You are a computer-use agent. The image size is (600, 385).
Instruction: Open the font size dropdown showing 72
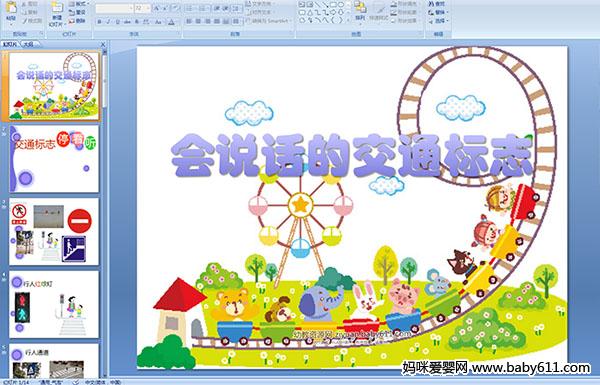coord(143,8)
